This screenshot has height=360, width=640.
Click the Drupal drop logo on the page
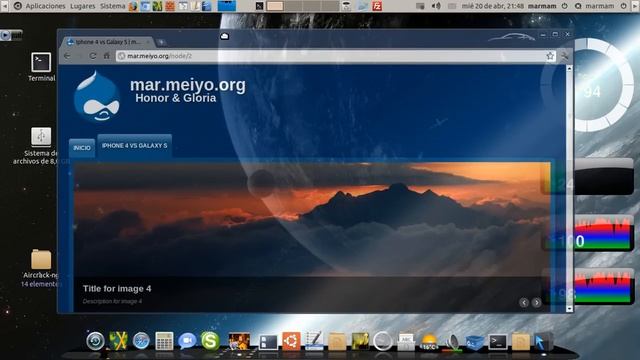97,97
